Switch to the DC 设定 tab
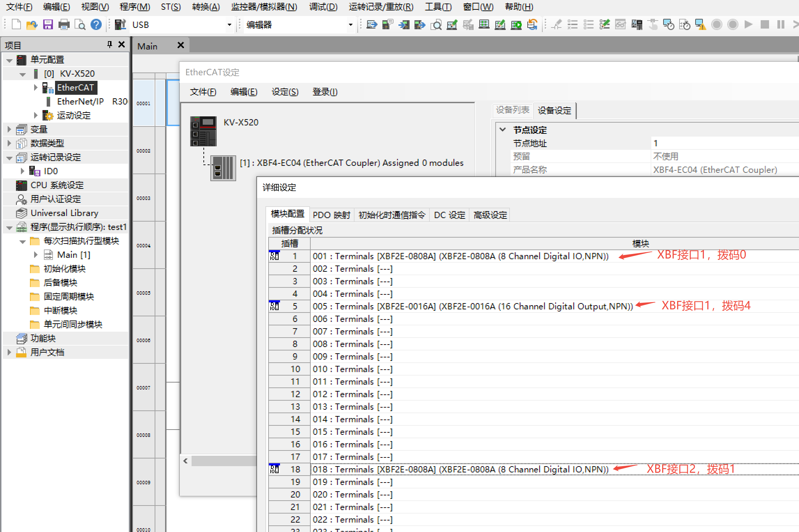Image resolution: width=799 pixels, height=532 pixels. pyautogui.click(x=450, y=215)
